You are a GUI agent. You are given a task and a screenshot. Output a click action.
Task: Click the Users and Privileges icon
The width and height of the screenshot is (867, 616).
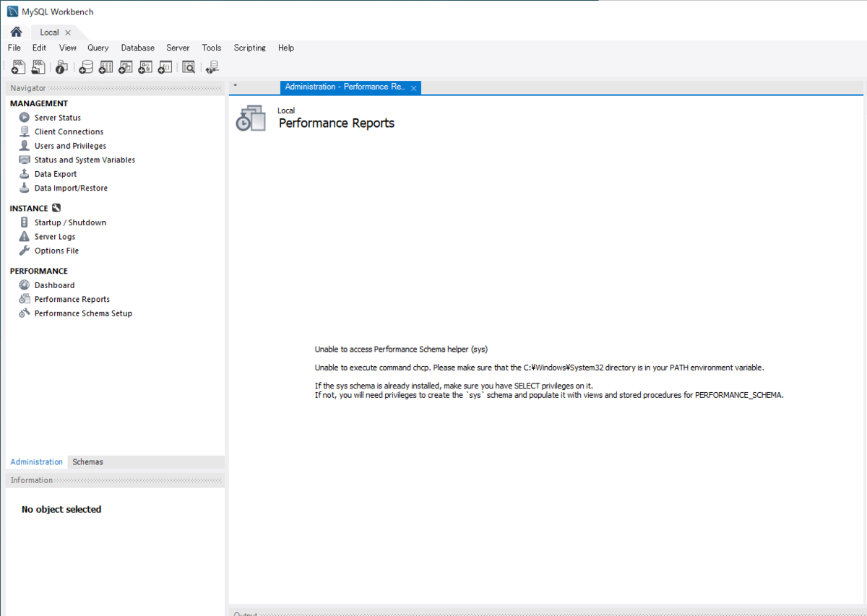tap(25, 146)
